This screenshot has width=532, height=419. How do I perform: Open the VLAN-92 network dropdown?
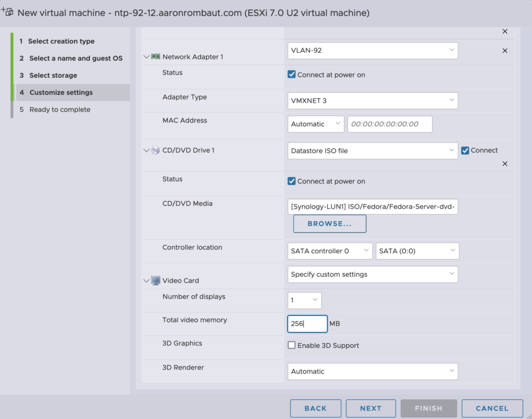pos(373,50)
